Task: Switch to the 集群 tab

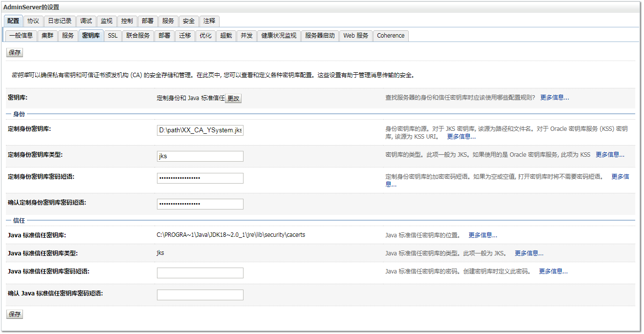Action: pyautogui.click(x=47, y=36)
